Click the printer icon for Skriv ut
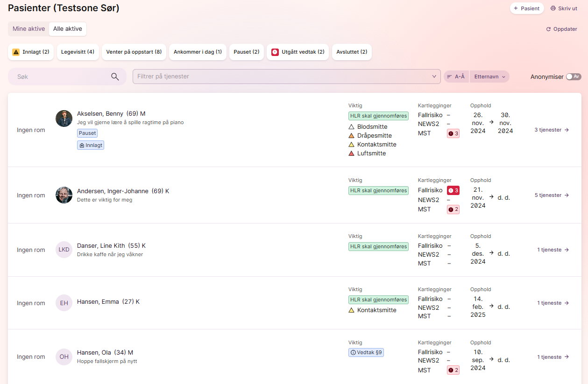 tap(553, 8)
